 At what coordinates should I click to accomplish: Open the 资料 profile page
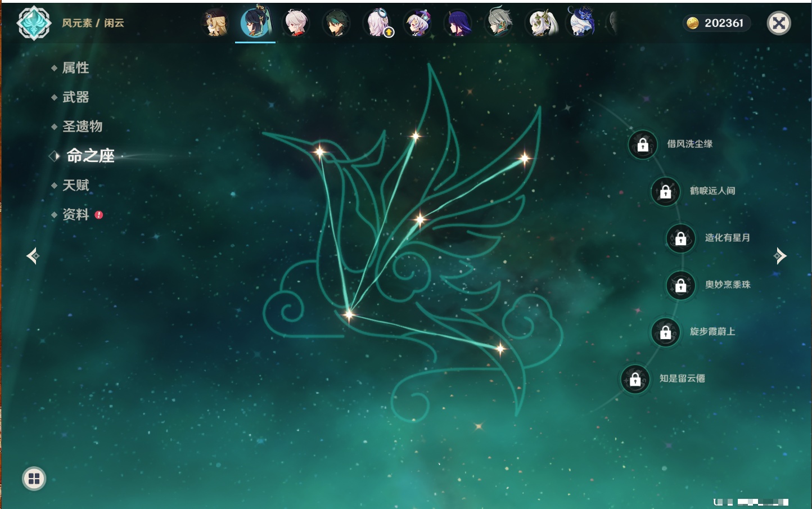coord(76,214)
